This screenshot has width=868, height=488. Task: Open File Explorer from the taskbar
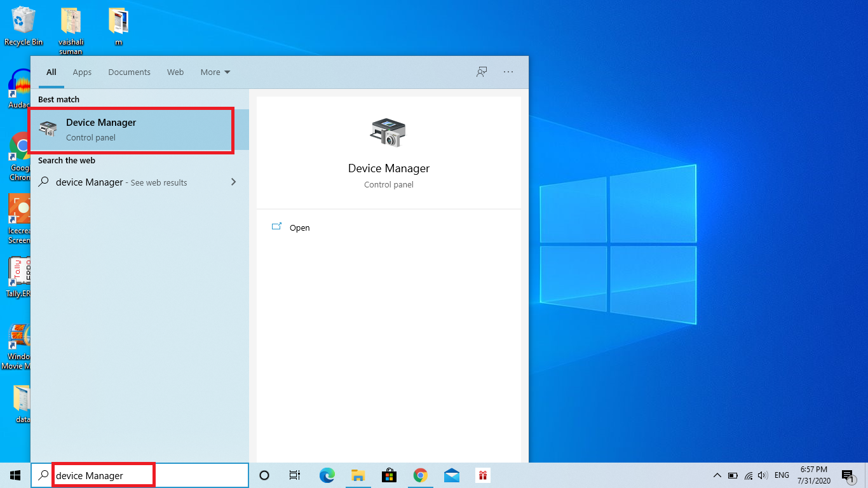click(358, 475)
